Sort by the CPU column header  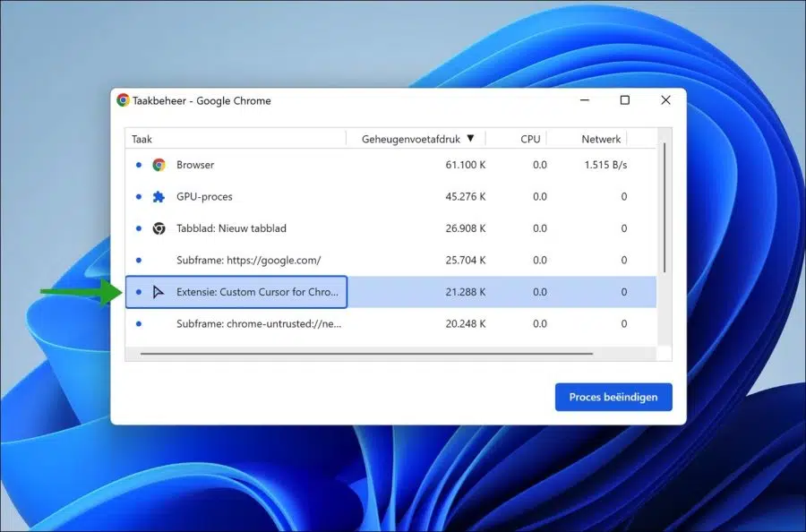tap(517, 139)
